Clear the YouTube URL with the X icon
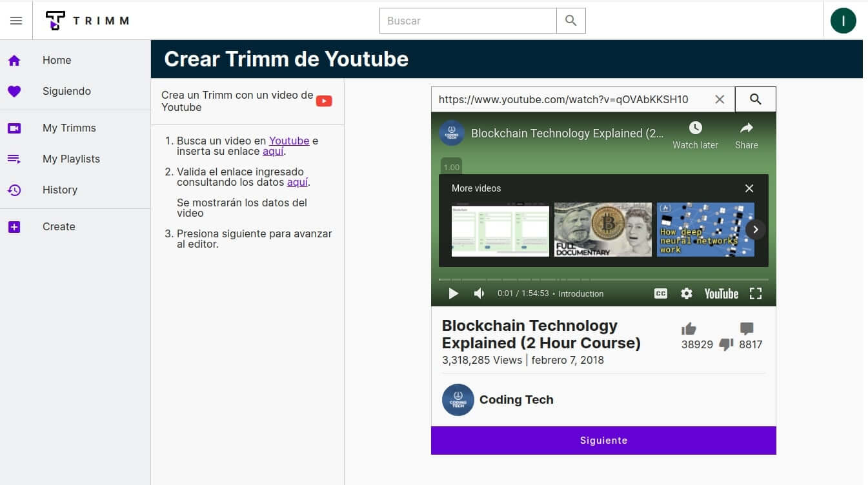868x485 pixels. 720,99
